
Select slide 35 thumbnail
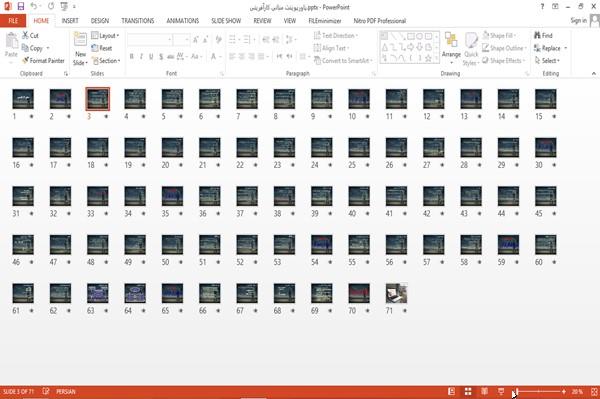click(172, 196)
